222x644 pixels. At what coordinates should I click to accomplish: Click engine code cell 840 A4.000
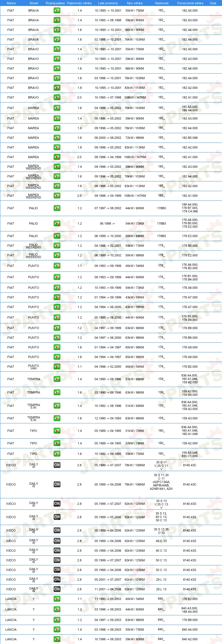(190, 630)
